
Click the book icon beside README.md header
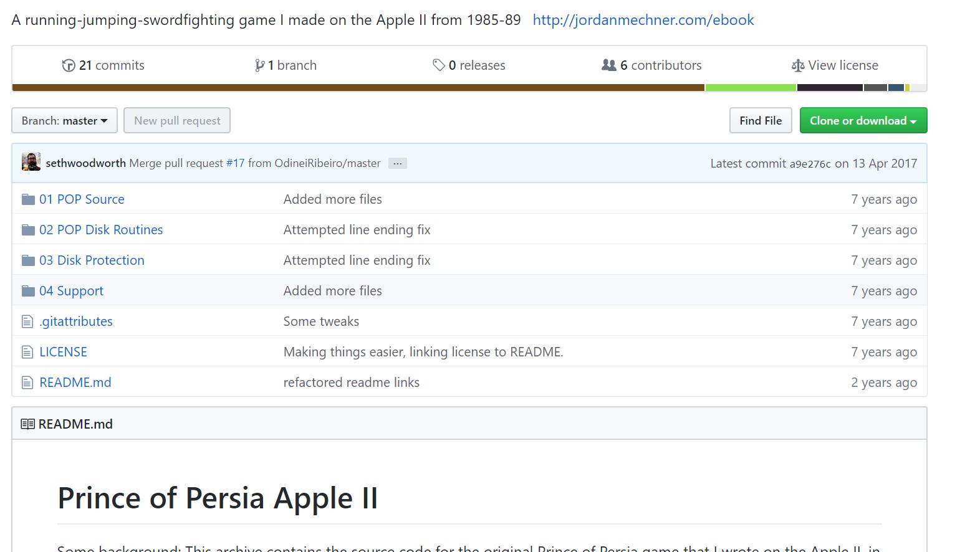tap(27, 424)
